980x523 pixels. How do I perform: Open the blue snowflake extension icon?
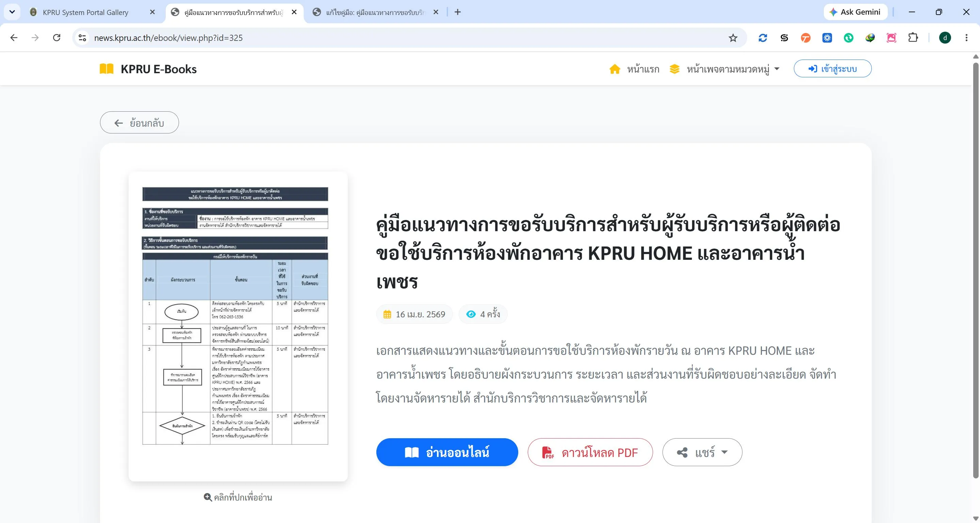coord(827,38)
